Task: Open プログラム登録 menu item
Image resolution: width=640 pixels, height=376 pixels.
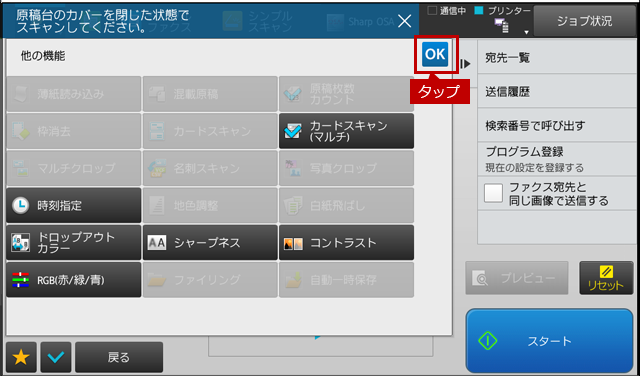Action: [557, 159]
